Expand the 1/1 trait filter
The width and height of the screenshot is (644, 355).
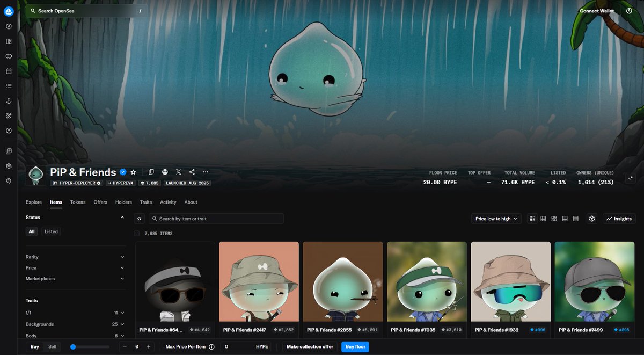(x=75, y=313)
